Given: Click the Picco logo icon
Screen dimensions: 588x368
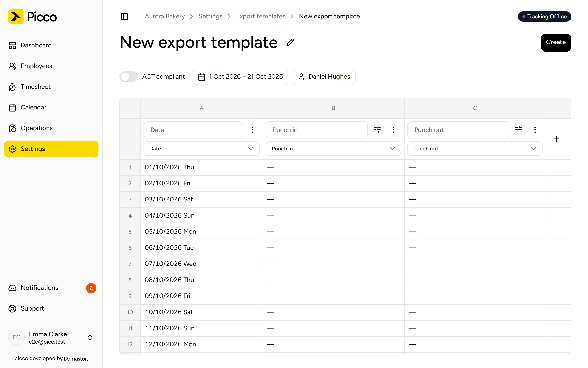Looking at the screenshot, I should click(x=16, y=17).
